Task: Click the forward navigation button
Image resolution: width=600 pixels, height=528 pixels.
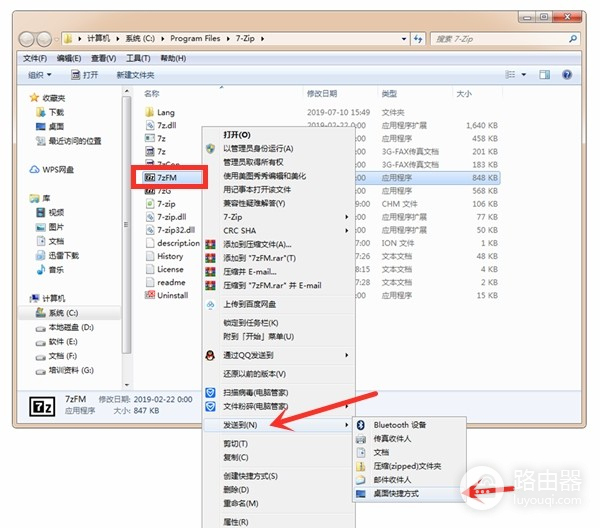Action: pos(44,39)
